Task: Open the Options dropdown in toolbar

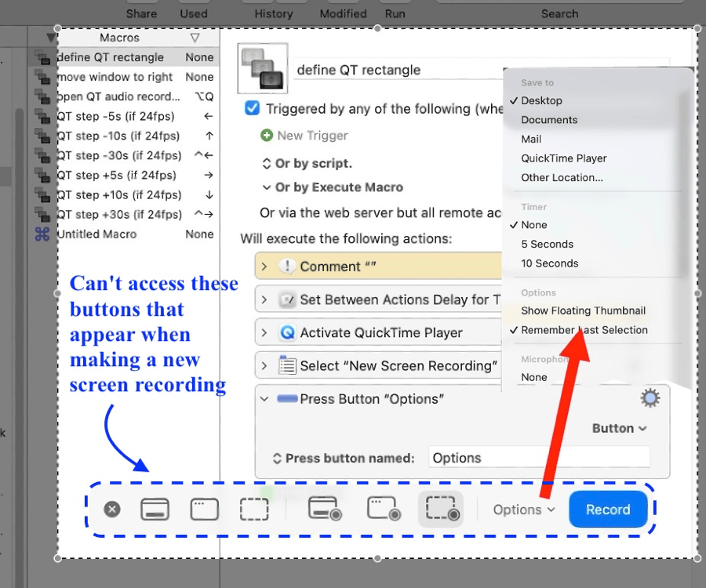Action: click(523, 510)
